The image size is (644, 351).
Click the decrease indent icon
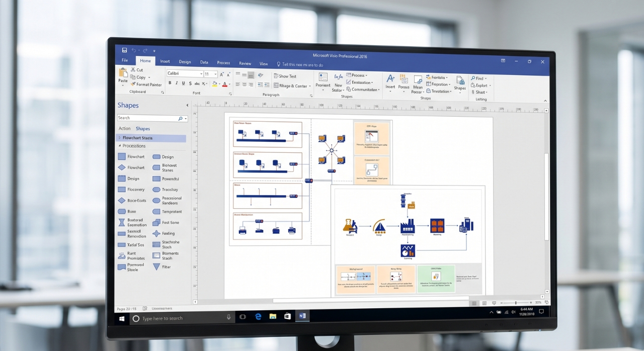click(260, 84)
